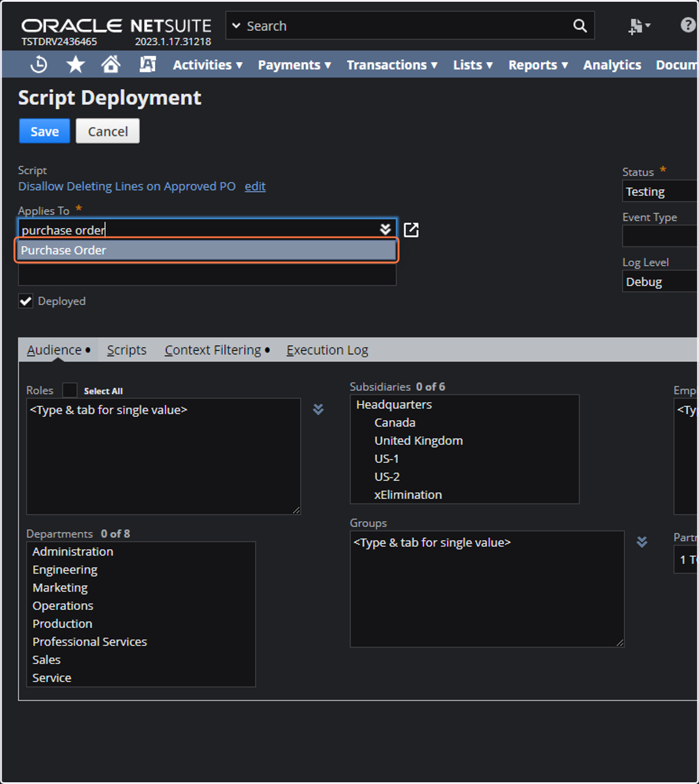Click the edit link next to script
This screenshot has height=784, width=699.
(255, 186)
